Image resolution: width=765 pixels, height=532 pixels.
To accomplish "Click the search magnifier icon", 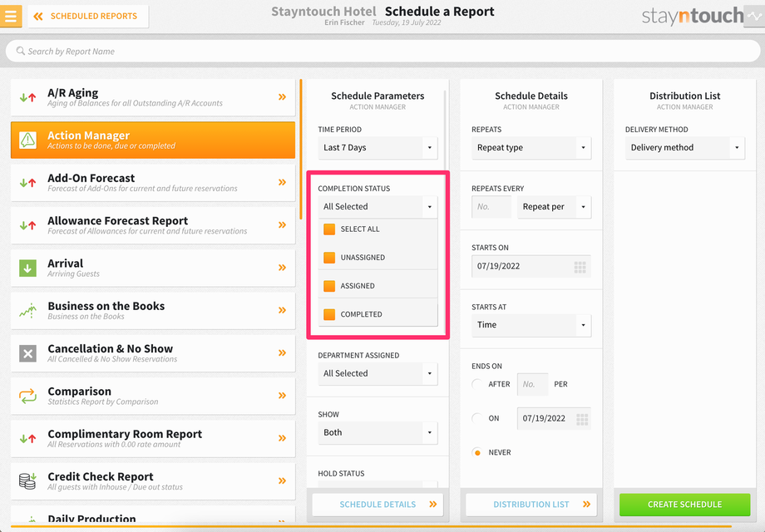I will (x=21, y=51).
